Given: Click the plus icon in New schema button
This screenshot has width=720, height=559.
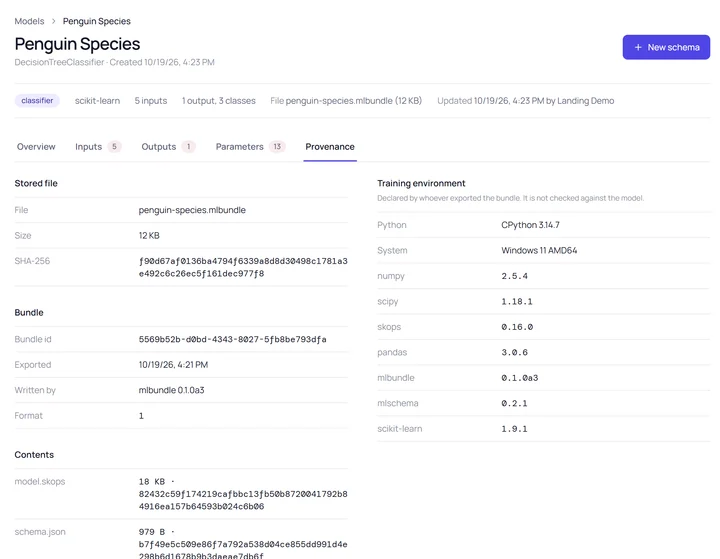Looking at the screenshot, I should (x=638, y=47).
